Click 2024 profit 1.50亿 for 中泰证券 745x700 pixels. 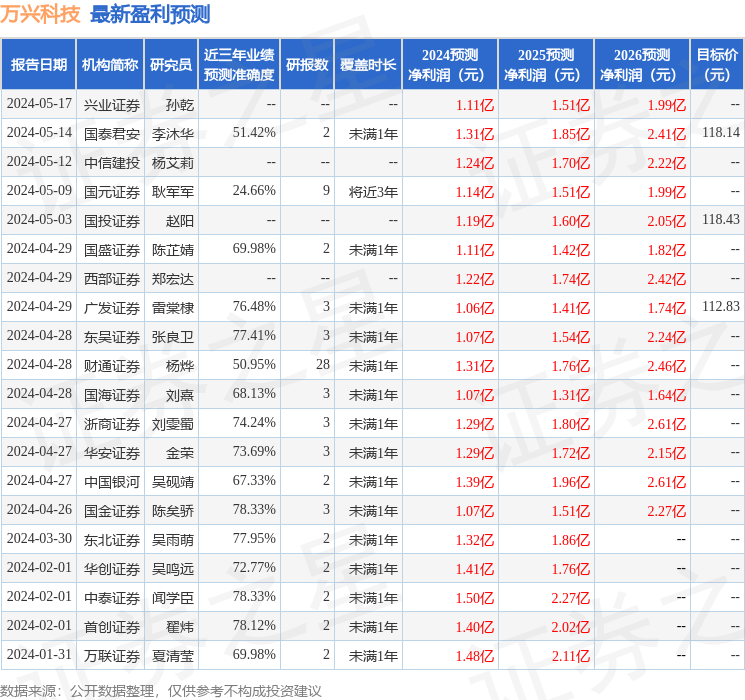coord(475,598)
